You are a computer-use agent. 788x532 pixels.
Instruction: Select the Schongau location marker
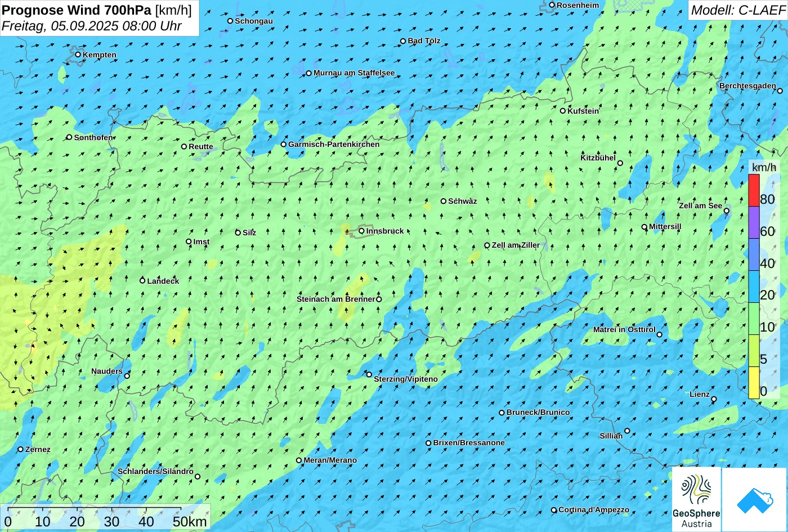coord(230,21)
